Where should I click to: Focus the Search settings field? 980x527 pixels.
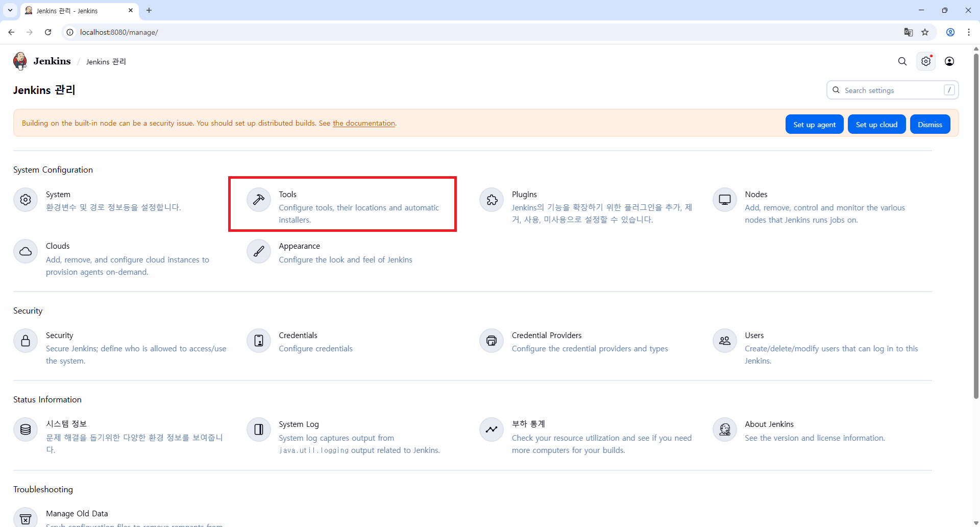[x=892, y=90]
